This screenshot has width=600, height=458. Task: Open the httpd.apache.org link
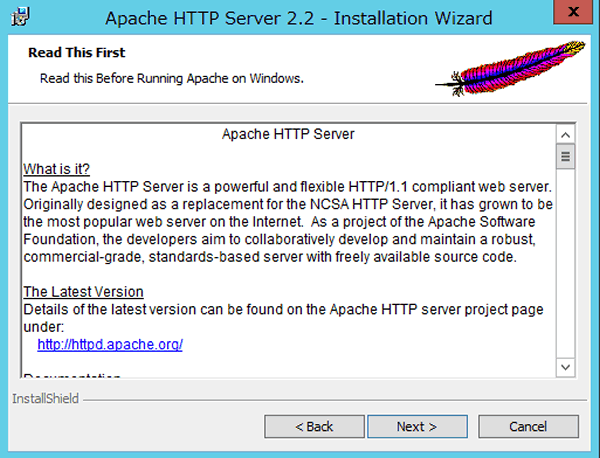pos(110,344)
